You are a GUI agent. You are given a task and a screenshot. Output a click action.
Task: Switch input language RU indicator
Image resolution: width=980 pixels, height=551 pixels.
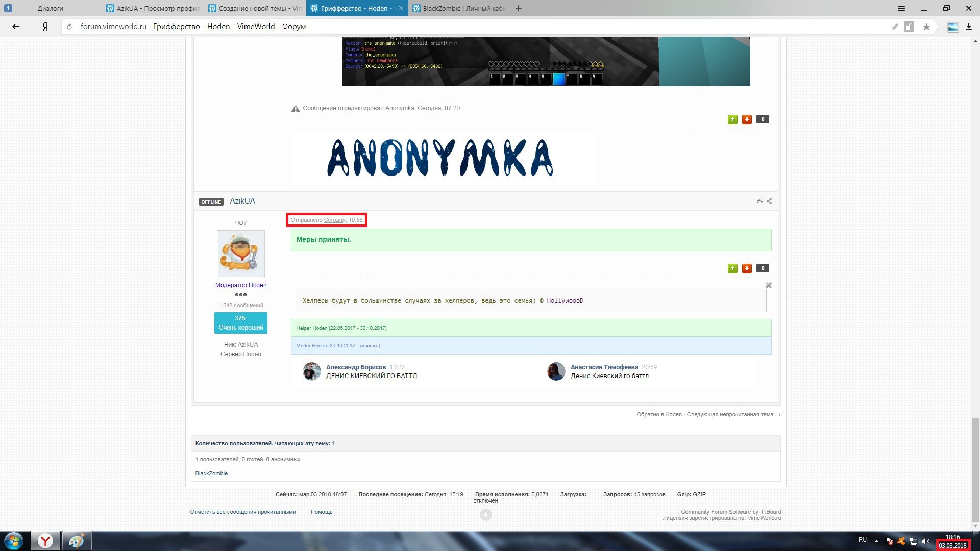point(862,540)
